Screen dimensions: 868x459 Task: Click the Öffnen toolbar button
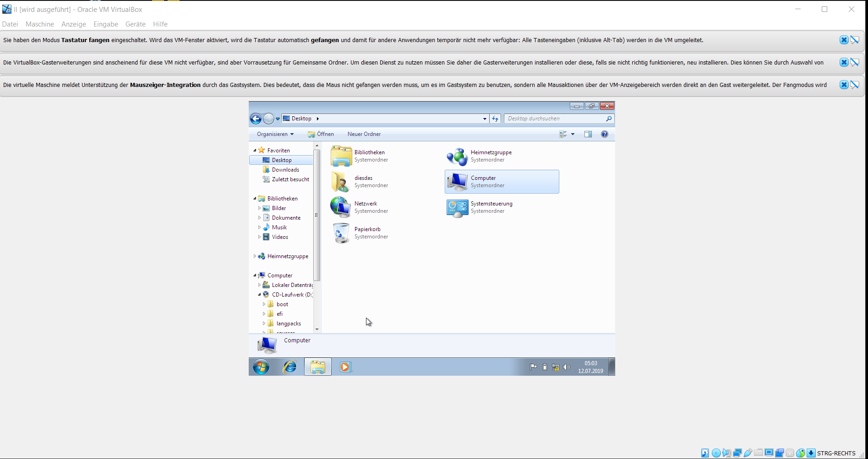(x=321, y=134)
